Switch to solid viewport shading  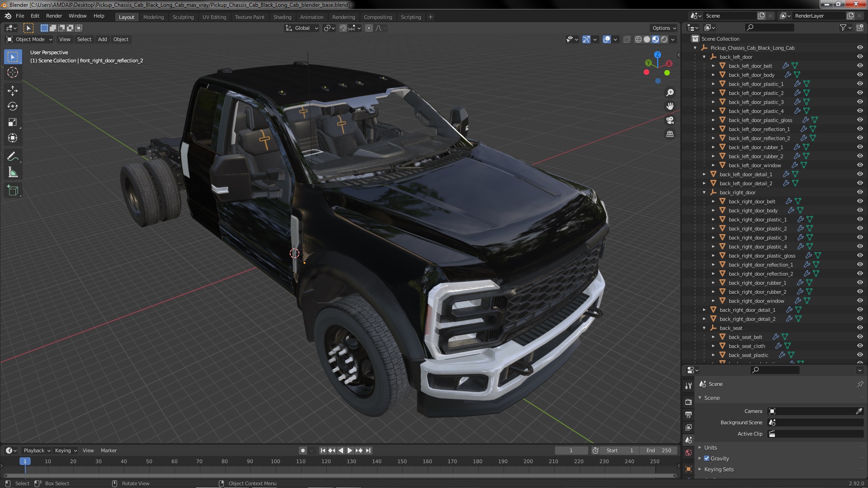[647, 39]
